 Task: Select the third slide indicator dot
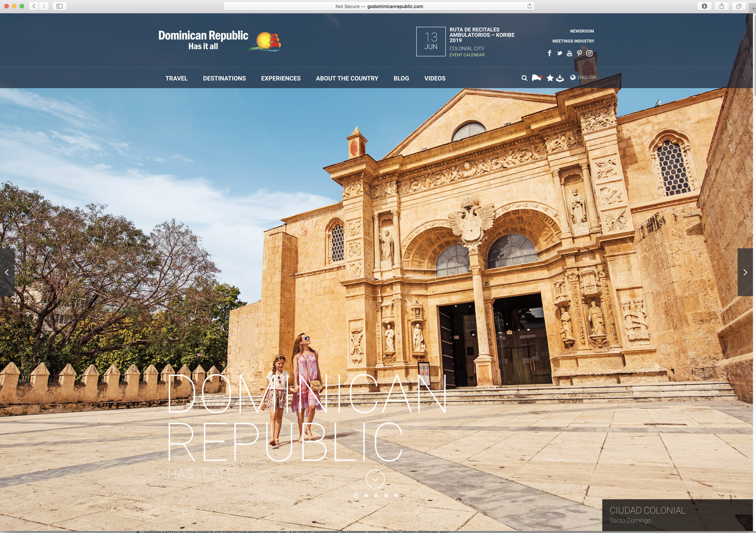(x=376, y=495)
